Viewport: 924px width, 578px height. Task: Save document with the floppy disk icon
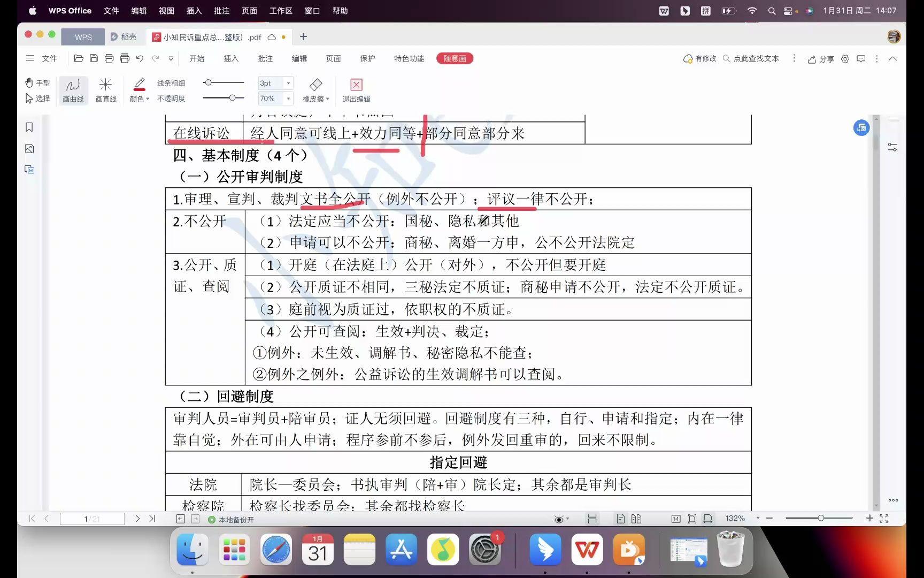tap(94, 58)
